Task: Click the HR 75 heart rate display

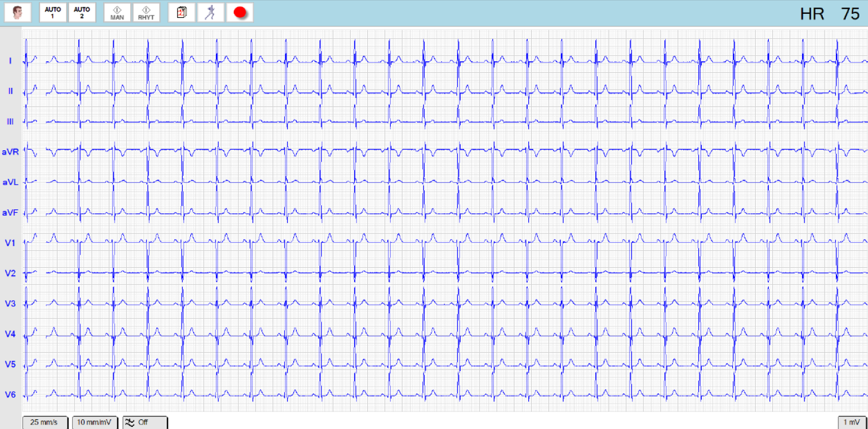Action: click(830, 14)
